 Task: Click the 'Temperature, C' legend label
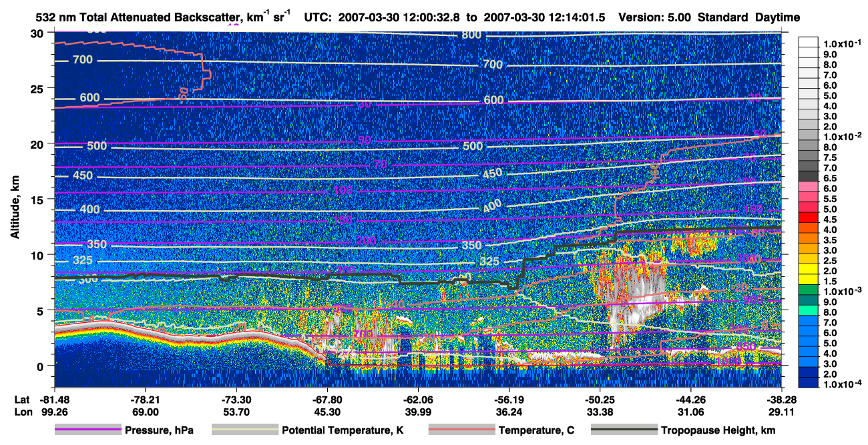(x=536, y=431)
